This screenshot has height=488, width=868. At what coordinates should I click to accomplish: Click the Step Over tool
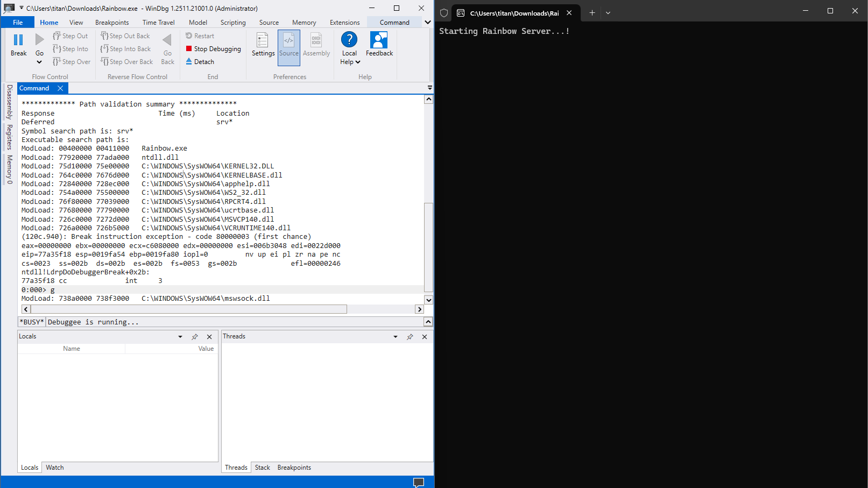[x=72, y=62]
